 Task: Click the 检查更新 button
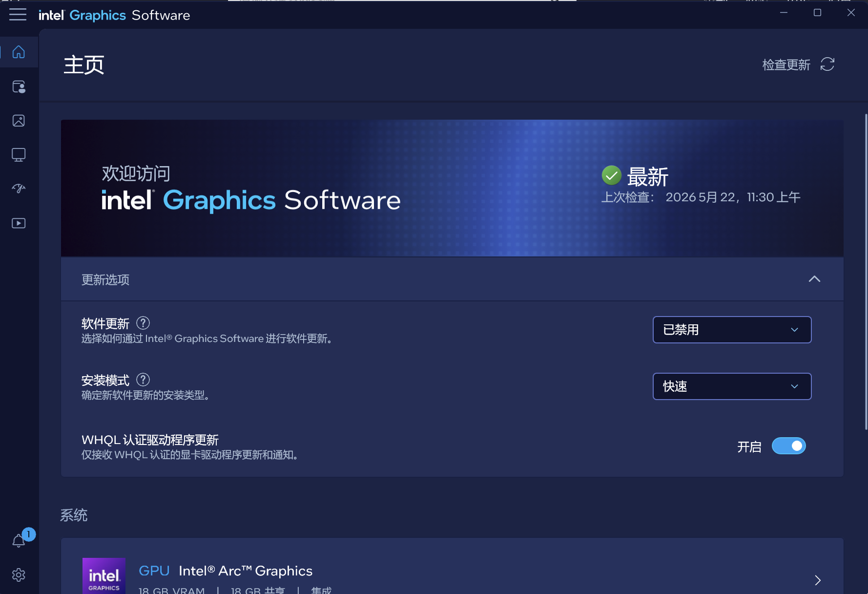tap(799, 64)
